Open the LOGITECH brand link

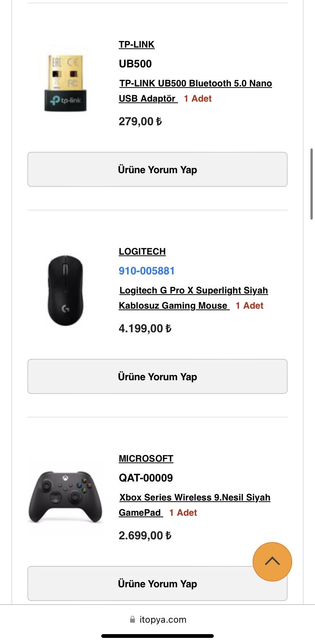(142, 252)
